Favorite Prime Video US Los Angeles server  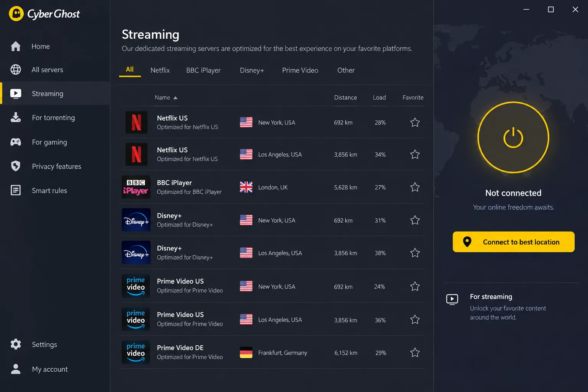point(415,319)
